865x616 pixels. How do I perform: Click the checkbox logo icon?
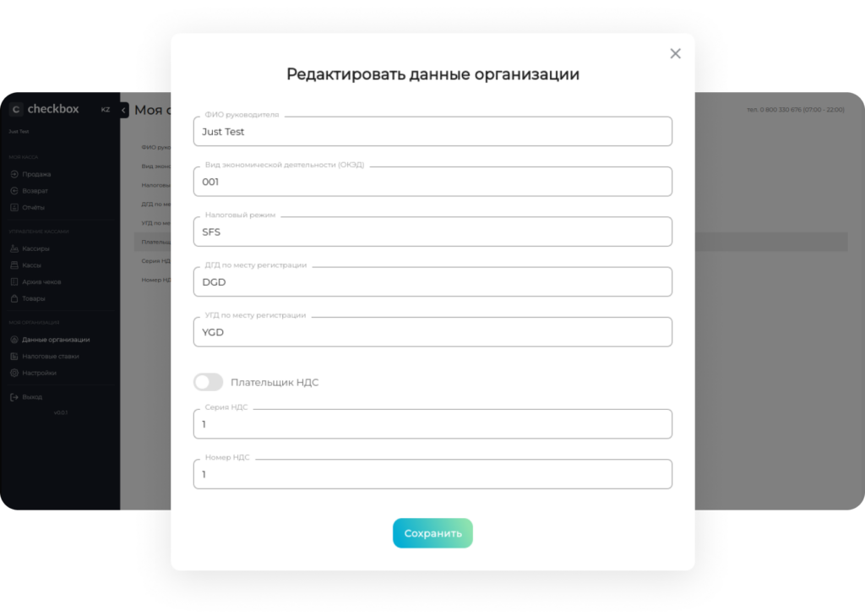(x=15, y=109)
